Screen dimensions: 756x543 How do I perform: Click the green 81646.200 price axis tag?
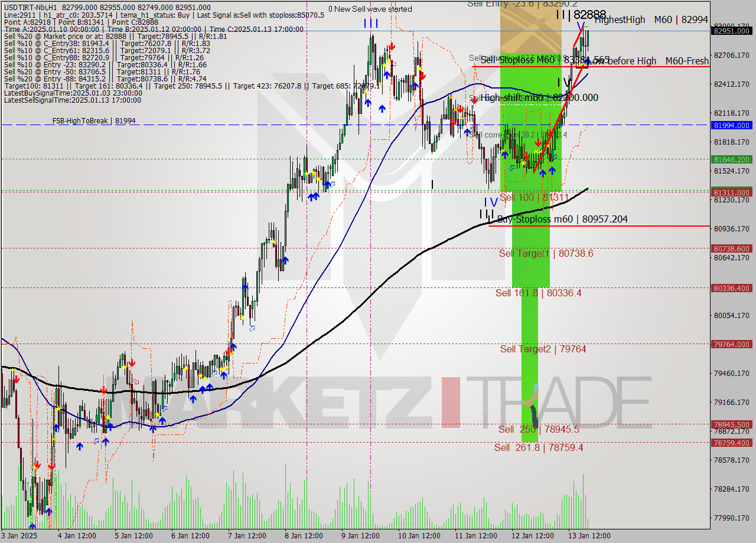click(x=732, y=159)
